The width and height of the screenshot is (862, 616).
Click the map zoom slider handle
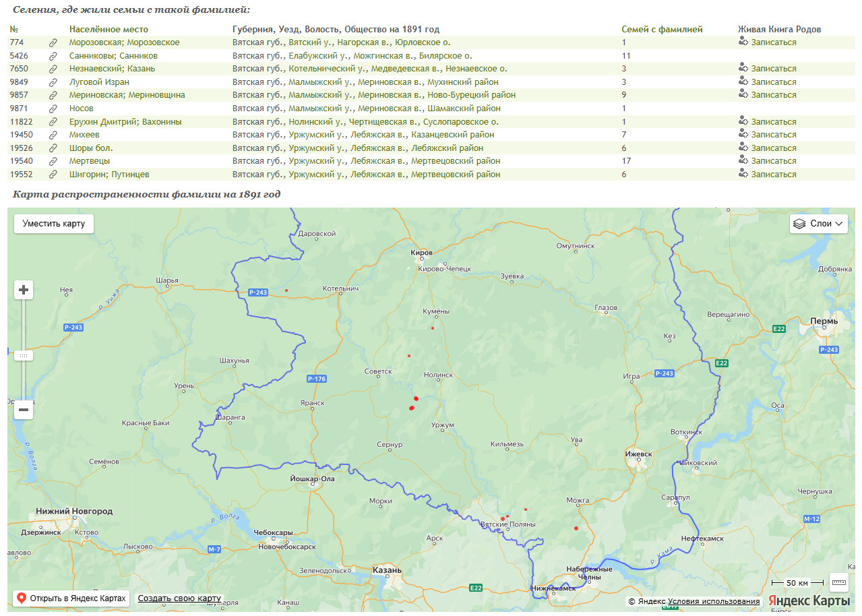(24, 355)
